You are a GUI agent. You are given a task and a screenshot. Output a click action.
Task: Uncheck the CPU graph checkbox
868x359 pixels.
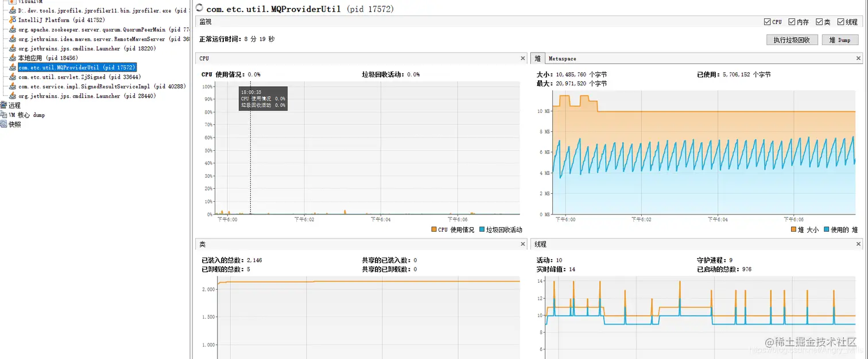[768, 22]
